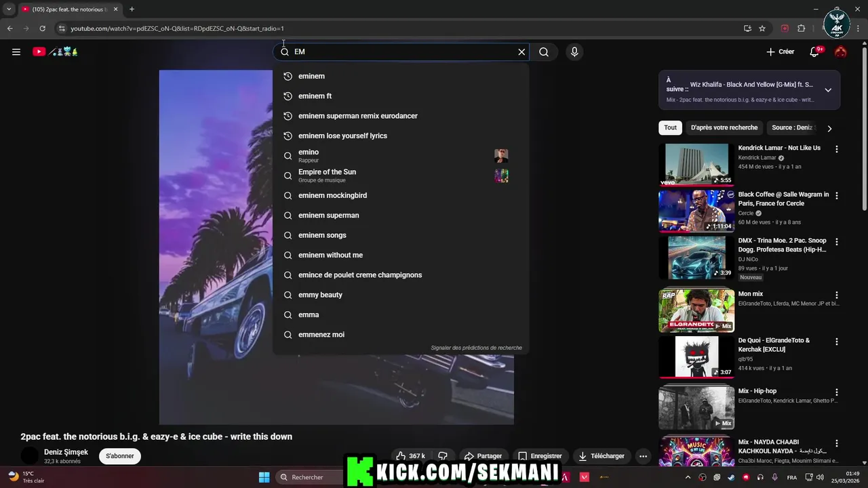Open more actions (three dots) under video
This screenshot has height=488, width=868.
(643, 456)
